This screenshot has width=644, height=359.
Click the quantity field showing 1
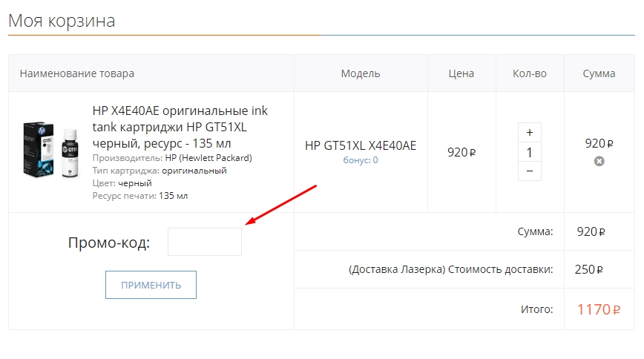pyautogui.click(x=529, y=152)
